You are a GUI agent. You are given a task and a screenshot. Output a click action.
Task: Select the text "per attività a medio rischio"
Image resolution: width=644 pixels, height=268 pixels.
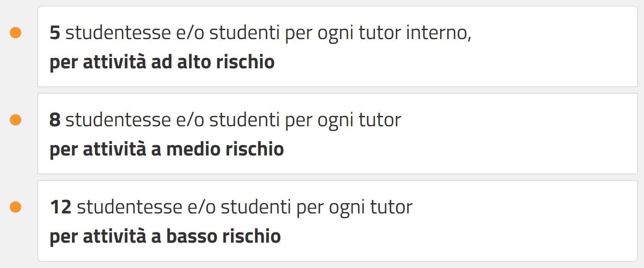pos(167,149)
